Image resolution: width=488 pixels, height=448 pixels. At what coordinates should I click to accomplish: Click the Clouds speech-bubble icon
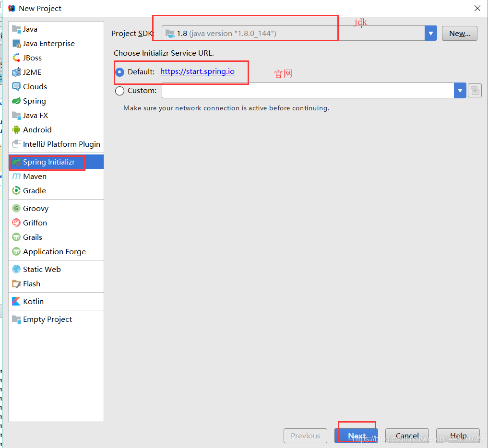pyautogui.click(x=16, y=86)
